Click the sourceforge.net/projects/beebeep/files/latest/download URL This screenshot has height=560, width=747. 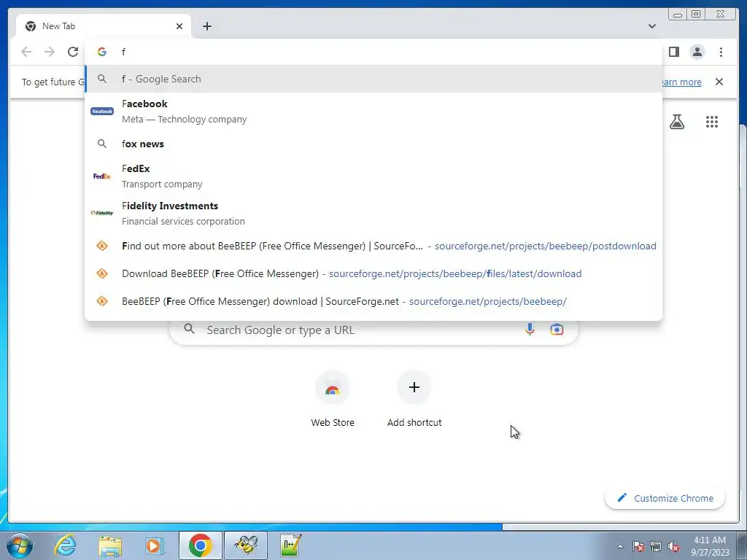click(455, 274)
